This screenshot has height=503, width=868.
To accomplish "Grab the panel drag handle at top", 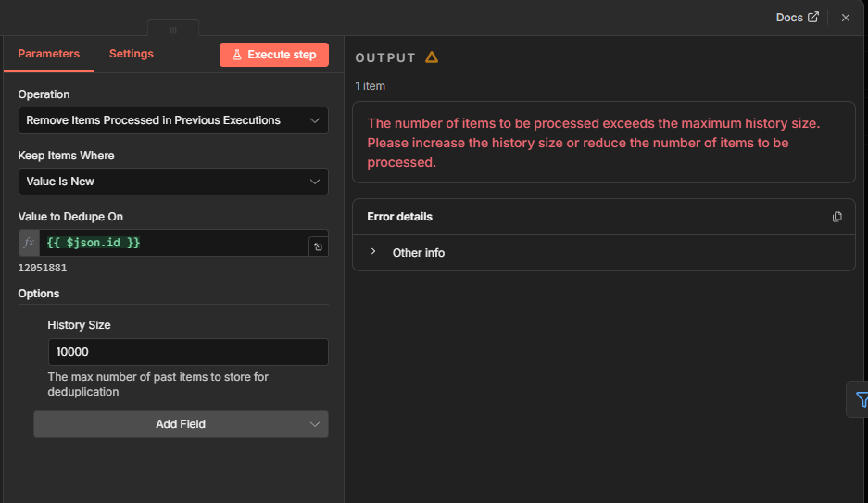I will [172, 30].
